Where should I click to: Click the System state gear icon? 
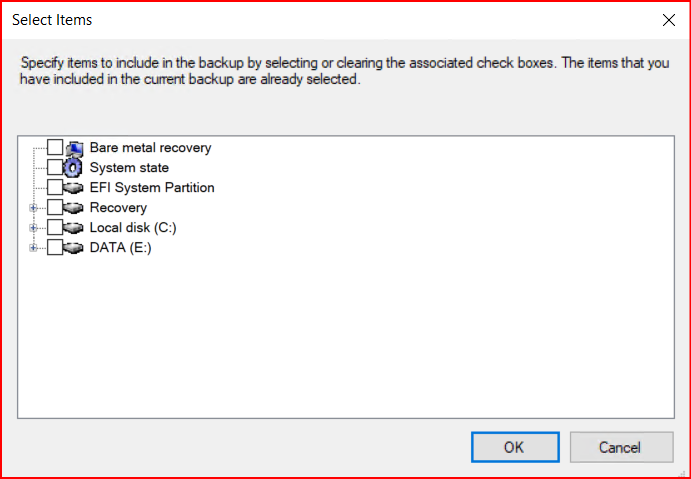pyautogui.click(x=74, y=168)
